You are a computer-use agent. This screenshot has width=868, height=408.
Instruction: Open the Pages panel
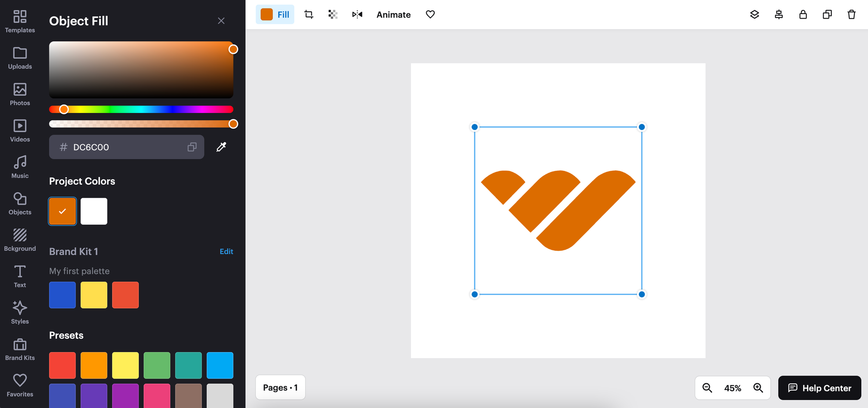pos(280,387)
